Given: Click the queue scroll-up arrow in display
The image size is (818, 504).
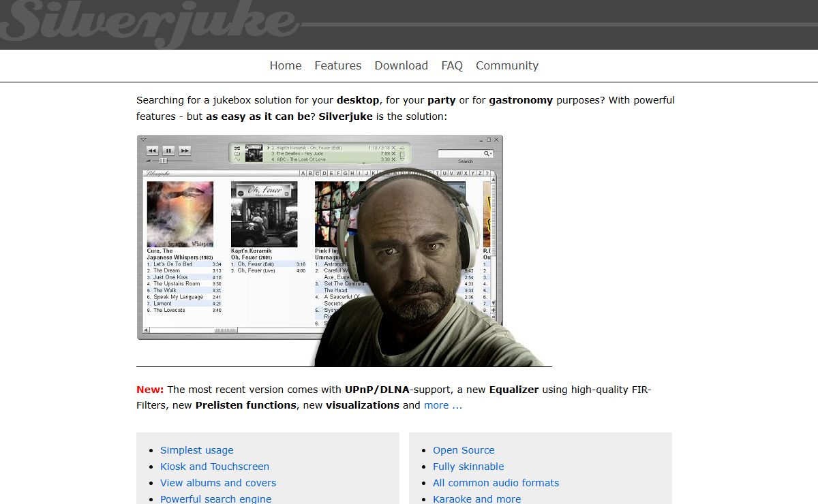Looking at the screenshot, I should (402, 147).
